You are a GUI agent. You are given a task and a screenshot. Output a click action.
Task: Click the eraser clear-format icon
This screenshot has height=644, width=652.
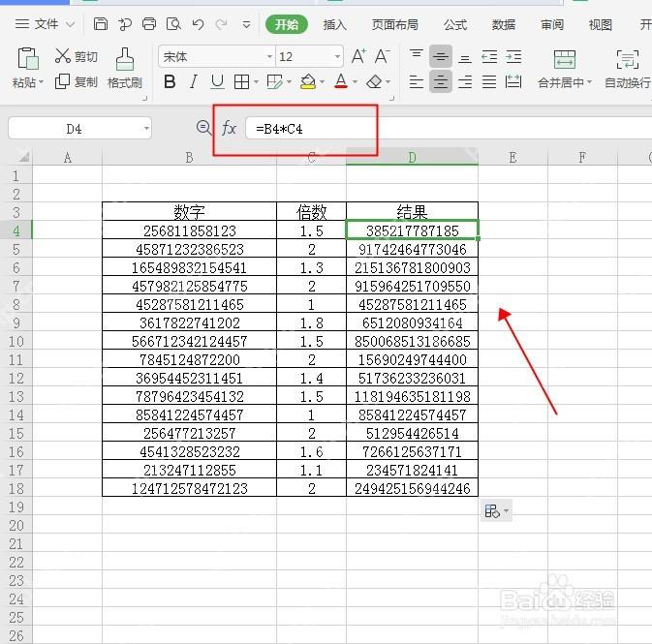coord(374,82)
